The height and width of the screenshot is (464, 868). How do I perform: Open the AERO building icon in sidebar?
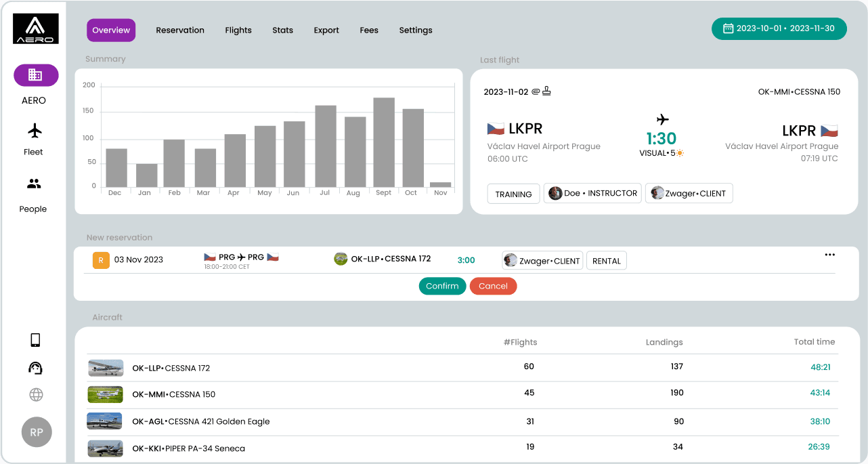click(36, 75)
